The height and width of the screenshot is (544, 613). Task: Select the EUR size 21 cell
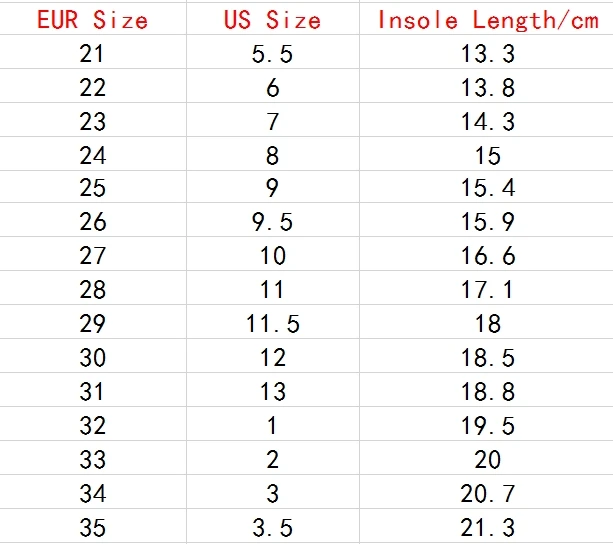[x=93, y=52]
